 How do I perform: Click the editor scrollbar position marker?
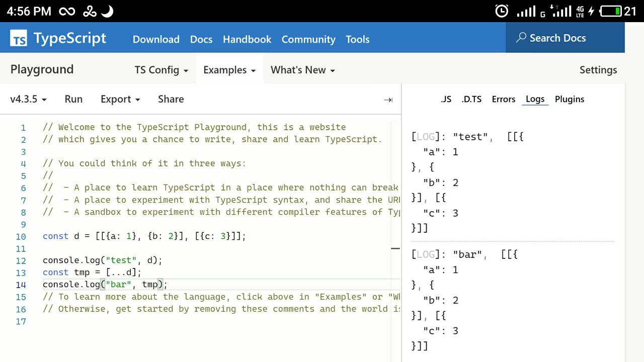click(x=395, y=248)
